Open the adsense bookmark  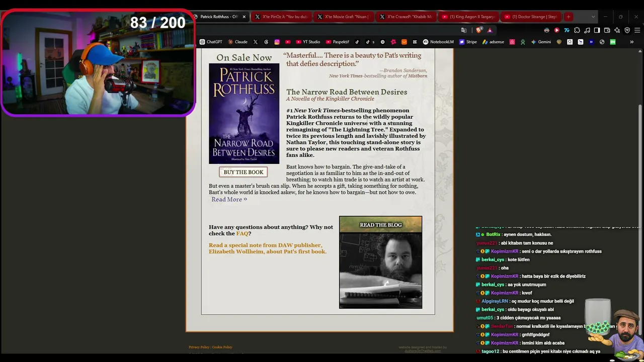pyautogui.click(x=493, y=42)
